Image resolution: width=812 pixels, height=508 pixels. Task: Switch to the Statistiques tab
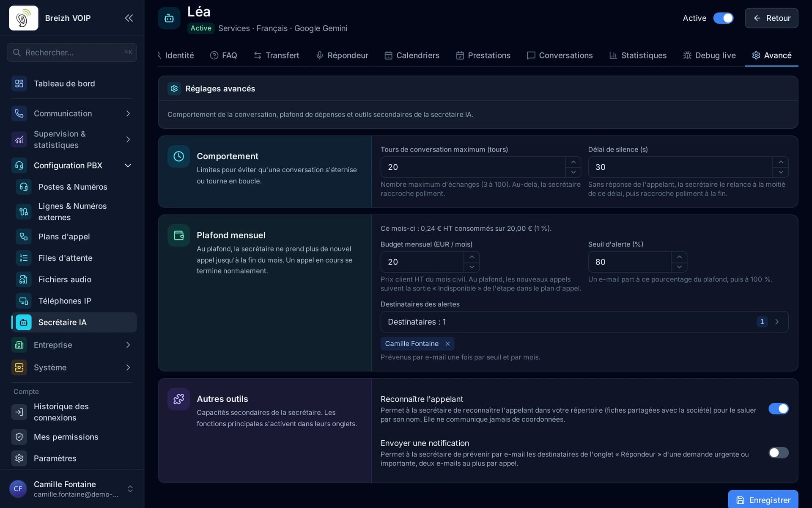[x=638, y=55]
